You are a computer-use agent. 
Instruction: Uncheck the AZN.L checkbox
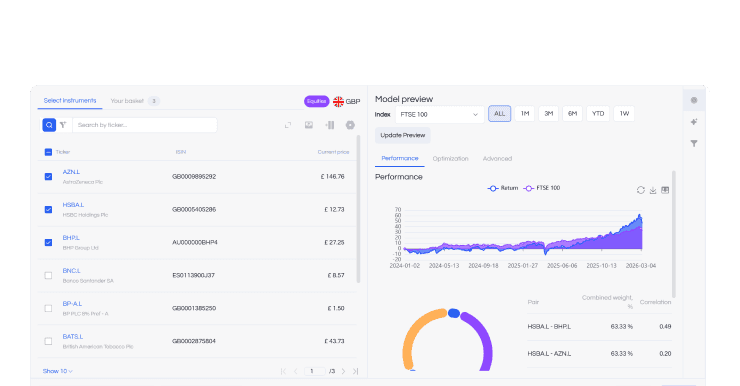[48, 176]
